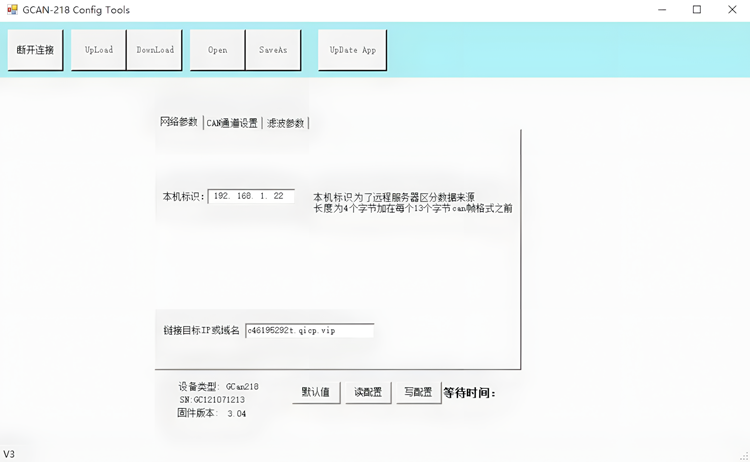Click the 本机标识 IP address field
This screenshot has height=462, width=750.
pos(251,197)
